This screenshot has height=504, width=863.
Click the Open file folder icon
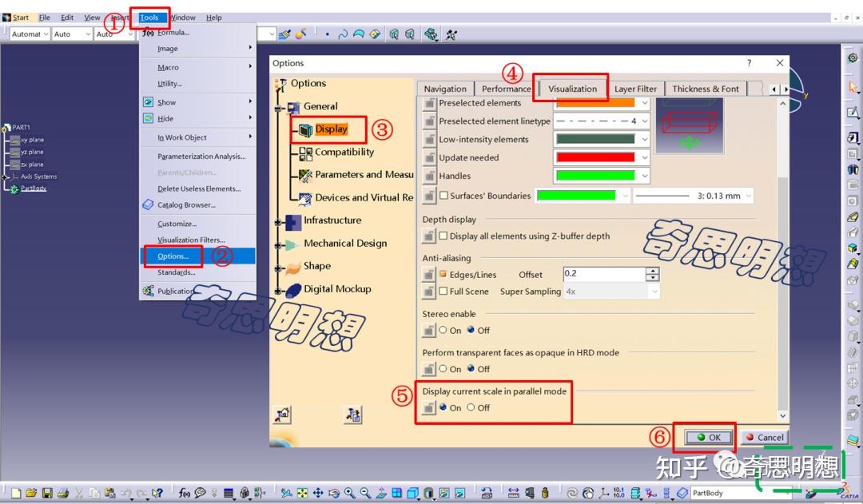point(31,493)
